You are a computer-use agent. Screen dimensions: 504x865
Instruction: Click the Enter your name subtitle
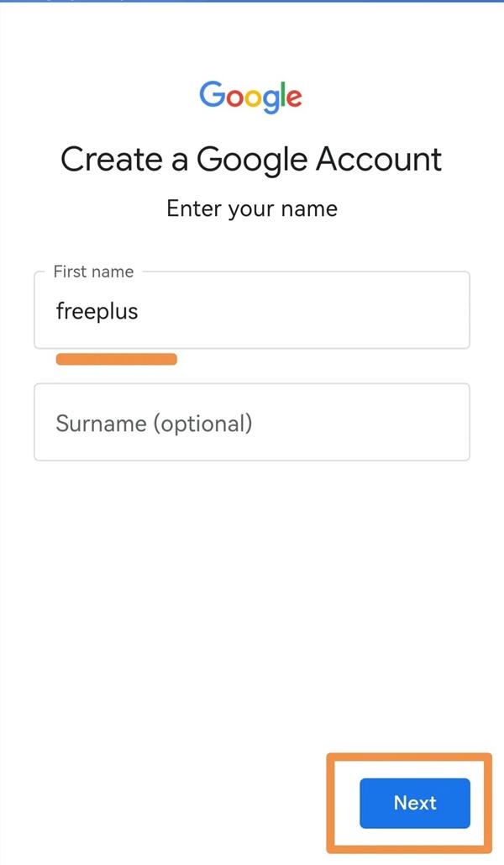click(252, 208)
